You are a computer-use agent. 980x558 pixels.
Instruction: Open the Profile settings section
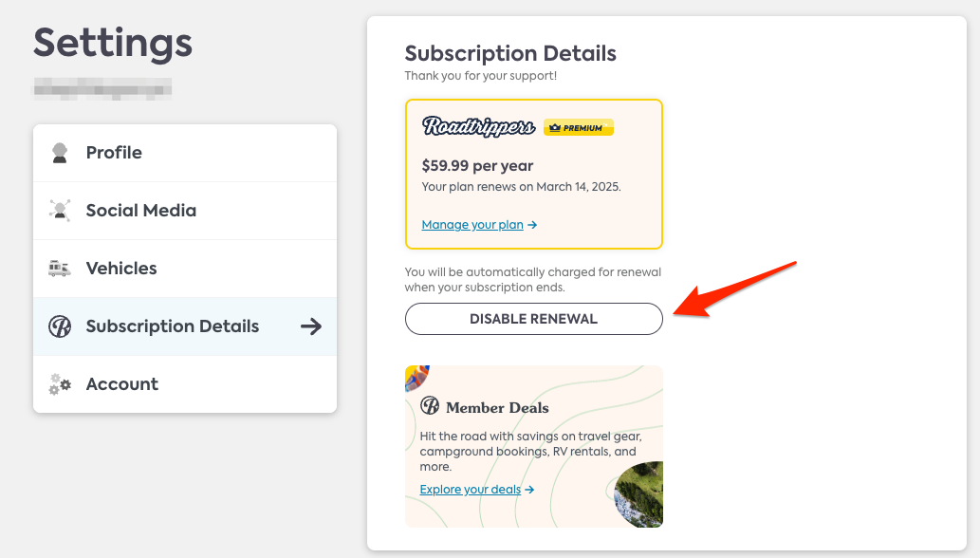pyautogui.click(x=185, y=153)
